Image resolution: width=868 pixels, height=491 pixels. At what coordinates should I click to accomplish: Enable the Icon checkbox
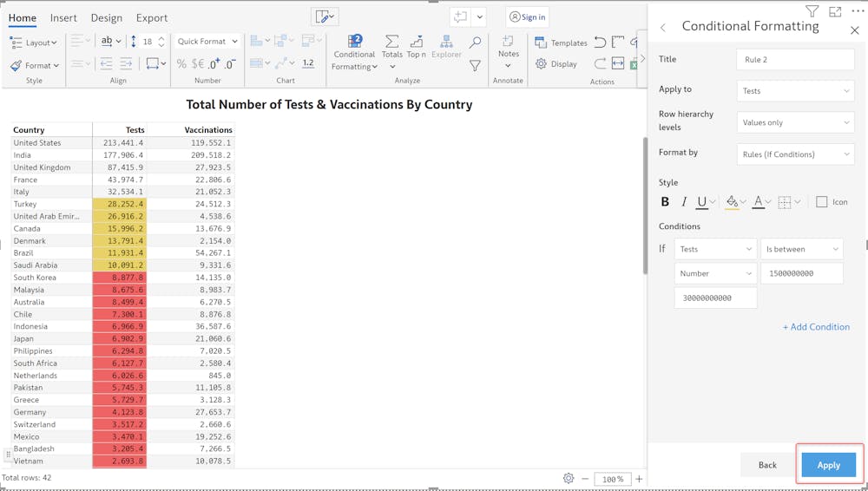[822, 202]
